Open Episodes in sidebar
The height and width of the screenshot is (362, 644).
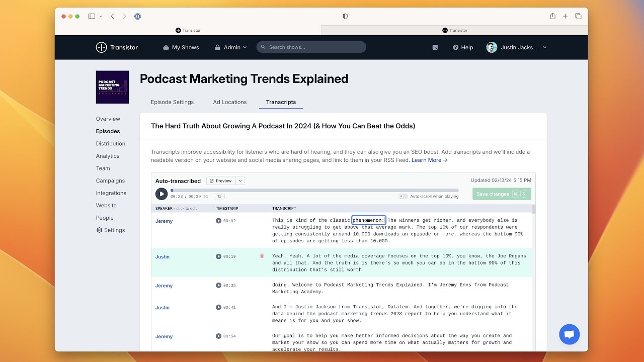[108, 131]
